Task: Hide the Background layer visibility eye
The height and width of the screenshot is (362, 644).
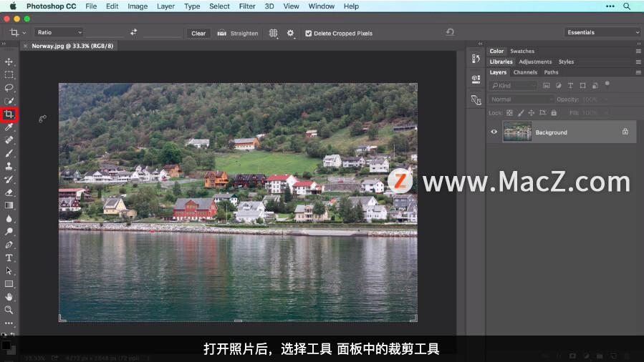Action: tap(494, 132)
